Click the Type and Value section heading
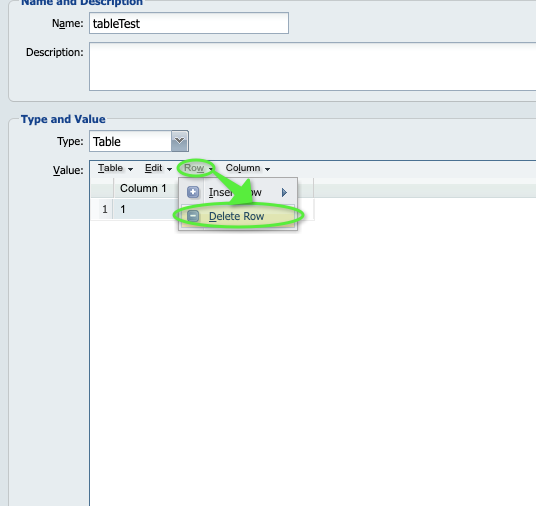 (x=63, y=119)
